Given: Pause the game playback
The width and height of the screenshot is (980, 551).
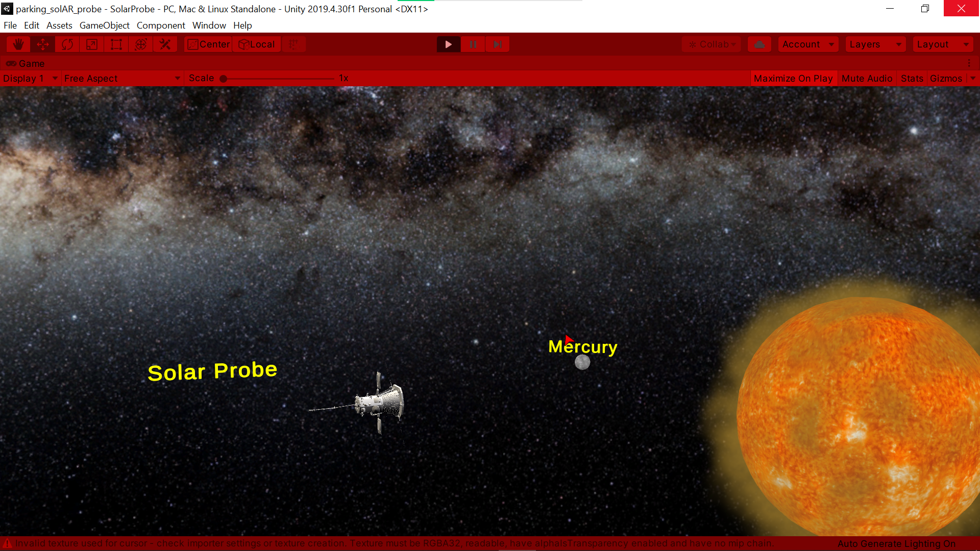Looking at the screenshot, I should click(473, 44).
